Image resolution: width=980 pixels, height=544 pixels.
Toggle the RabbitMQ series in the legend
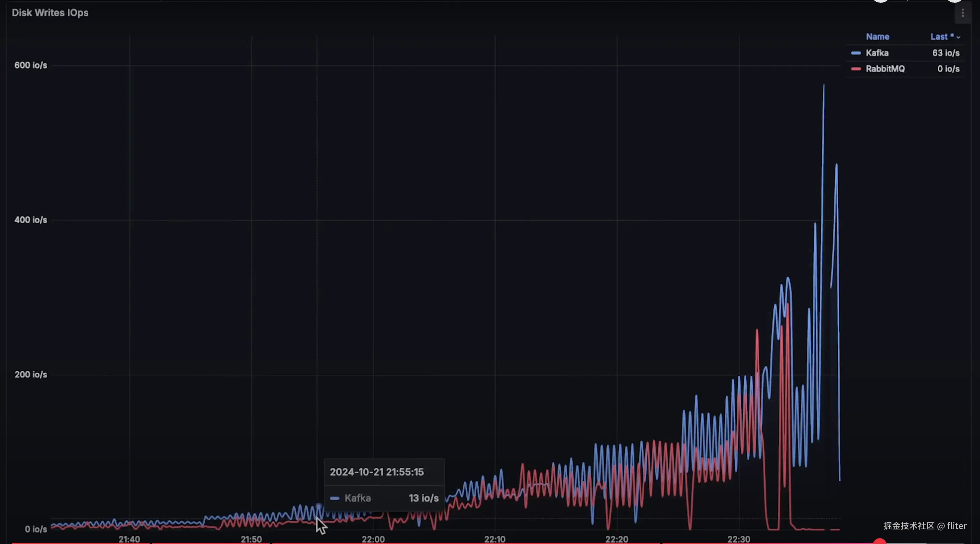click(x=885, y=69)
